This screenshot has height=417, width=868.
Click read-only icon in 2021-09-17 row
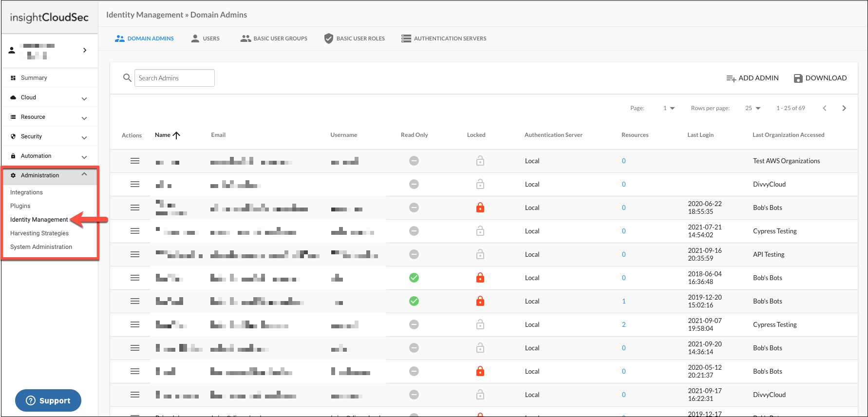(x=414, y=395)
